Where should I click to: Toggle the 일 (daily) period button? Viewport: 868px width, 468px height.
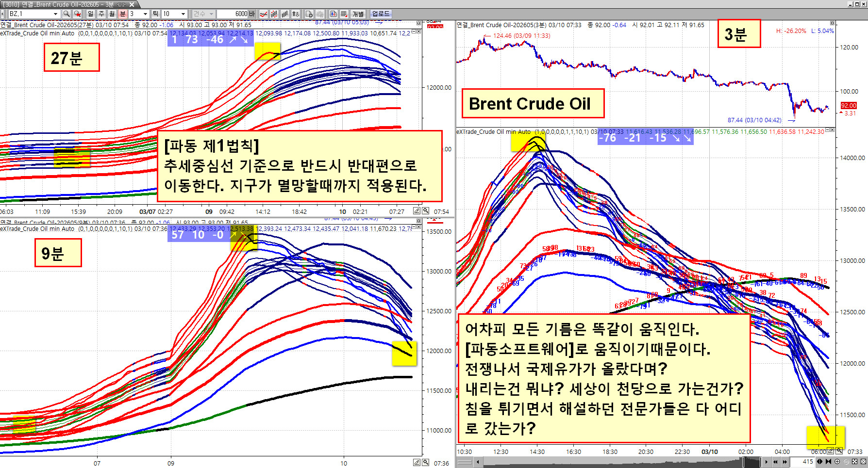tap(90, 14)
